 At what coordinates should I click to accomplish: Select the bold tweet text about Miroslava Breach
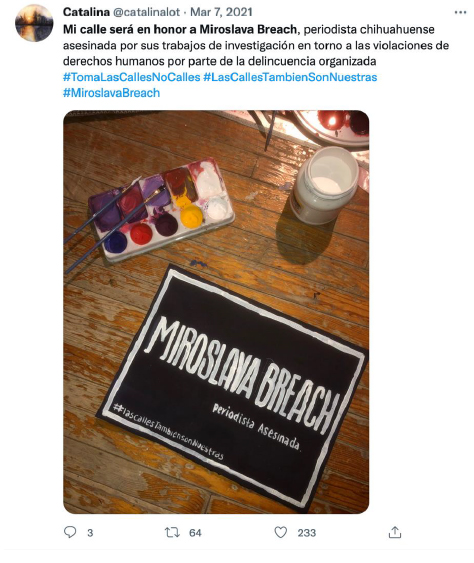tap(180, 29)
